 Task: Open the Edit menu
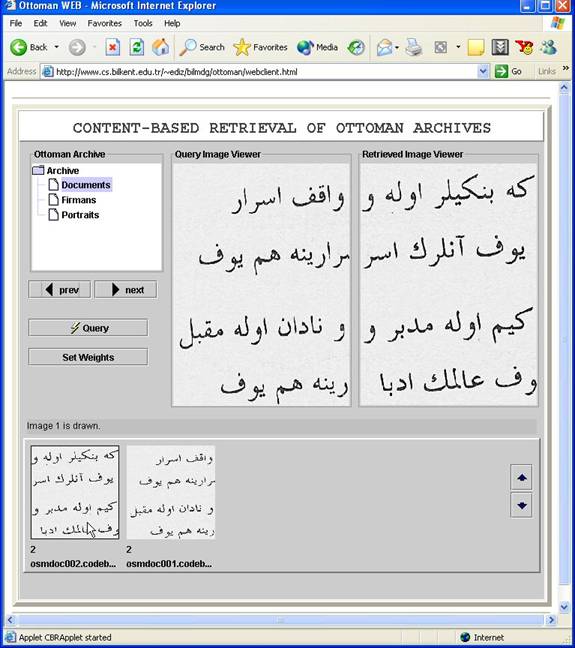tap(41, 24)
